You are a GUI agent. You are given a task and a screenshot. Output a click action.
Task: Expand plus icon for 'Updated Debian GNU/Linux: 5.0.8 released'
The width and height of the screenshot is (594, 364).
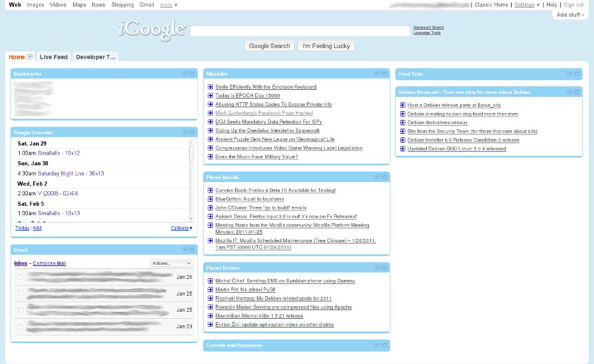(403, 148)
